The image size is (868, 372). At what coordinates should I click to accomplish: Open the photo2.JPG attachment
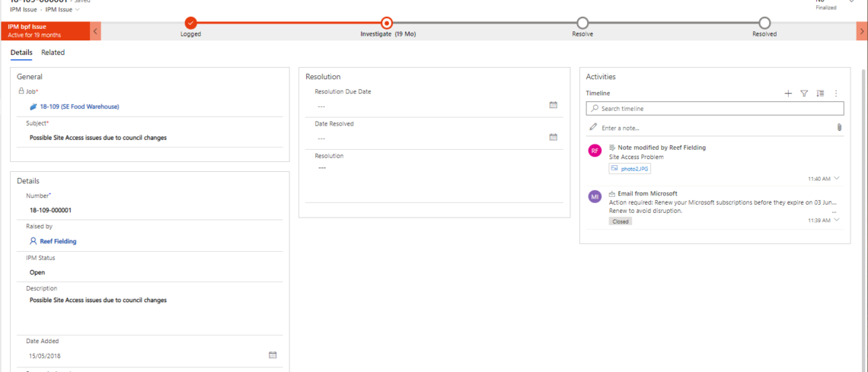(630, 169)
